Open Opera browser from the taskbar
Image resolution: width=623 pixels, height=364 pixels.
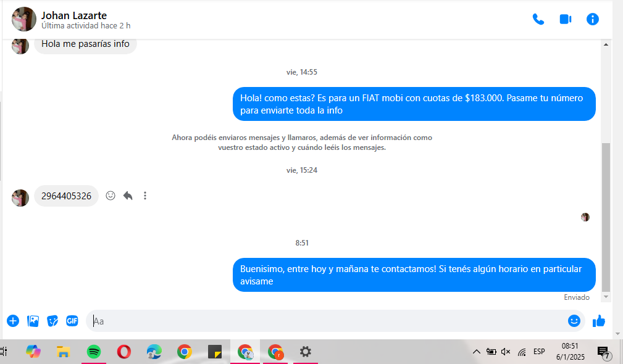click(124, 352)
